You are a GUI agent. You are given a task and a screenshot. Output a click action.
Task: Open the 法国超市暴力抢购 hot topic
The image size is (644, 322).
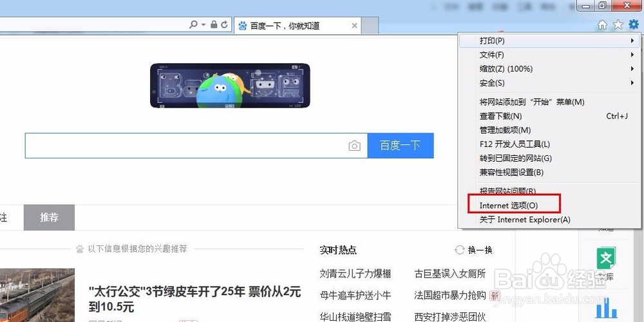click(x=450, y=296)
